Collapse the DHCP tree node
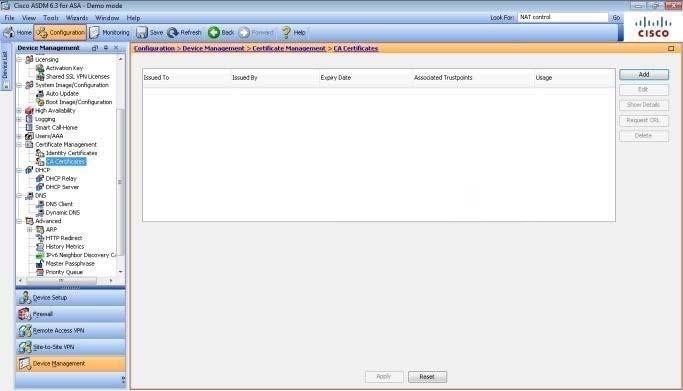Image resolution: width=683 pixels, height=391 pixels. point(19,170)
